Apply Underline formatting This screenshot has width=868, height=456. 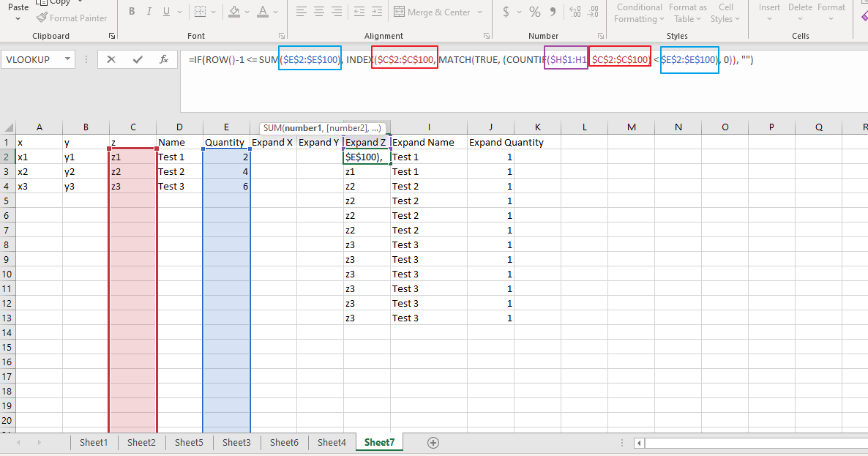(x=166, y=12)
